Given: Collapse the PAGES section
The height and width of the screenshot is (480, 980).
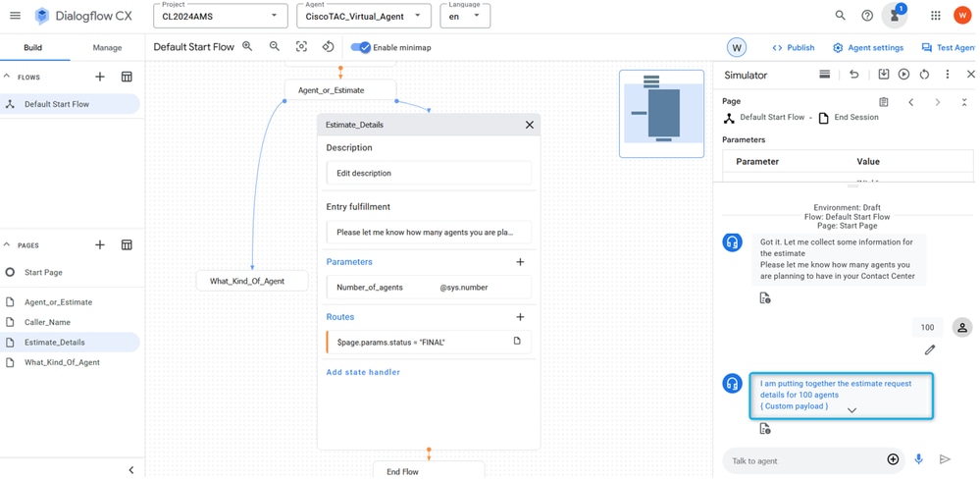Looking at the screenshot, I should point(8,244).
